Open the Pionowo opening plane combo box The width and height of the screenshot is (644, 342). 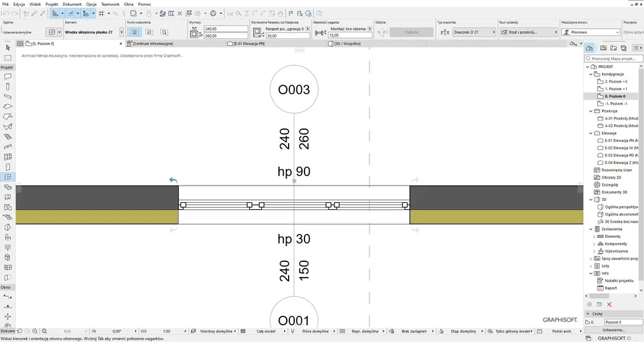coord(591,32)
